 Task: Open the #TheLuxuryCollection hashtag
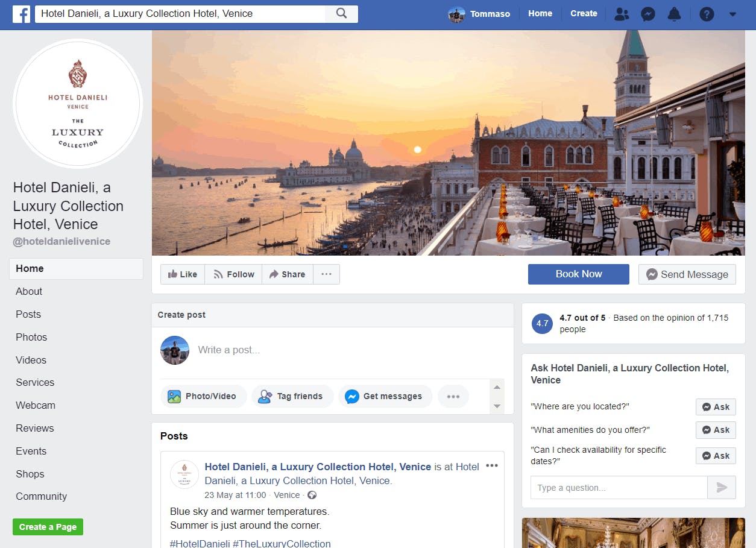pos(282,543)
